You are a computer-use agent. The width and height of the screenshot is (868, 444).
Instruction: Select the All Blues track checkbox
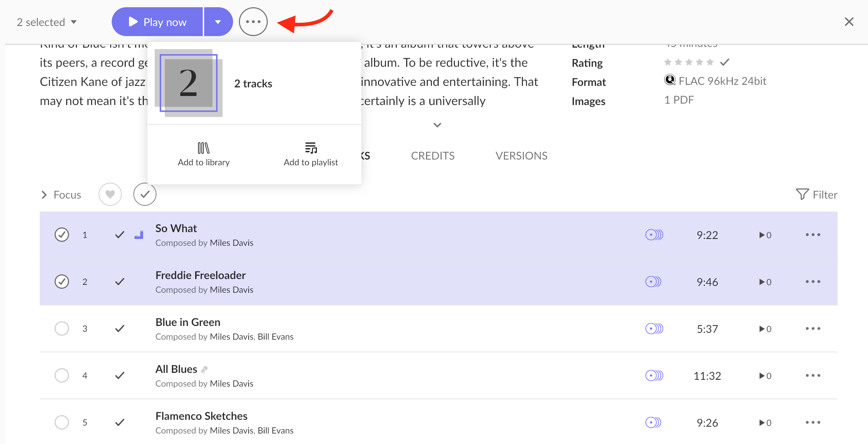coord(62,375)
